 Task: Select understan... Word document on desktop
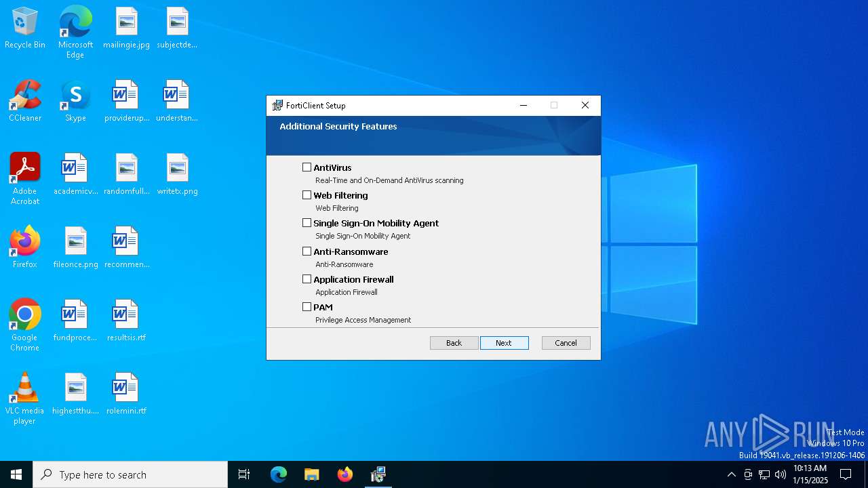tap(177, 101)
